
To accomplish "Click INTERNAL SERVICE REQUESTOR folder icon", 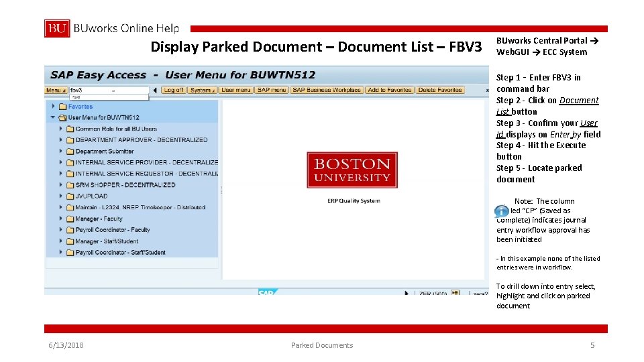I will click(x=70, y=174).
